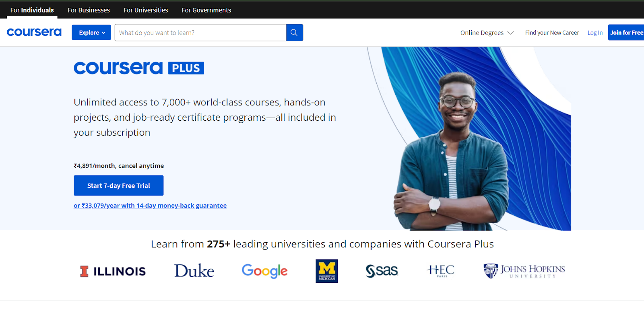Image resolution: width=644 pixels, height=311 pixels.
Task: Open the Find your New Career link
Action: point(552,33)
